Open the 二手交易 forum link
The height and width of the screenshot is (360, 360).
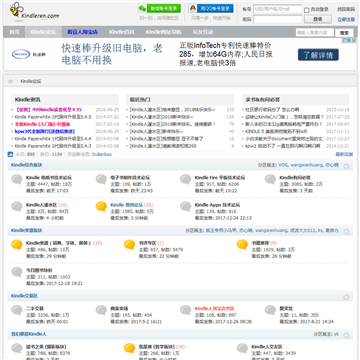[x=35, y=309]
